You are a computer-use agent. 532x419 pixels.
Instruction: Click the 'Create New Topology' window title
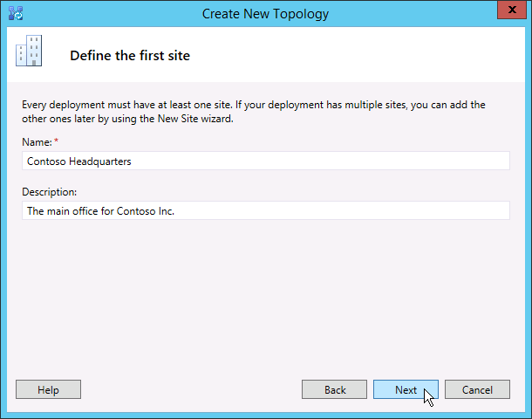tap(265, 14)
